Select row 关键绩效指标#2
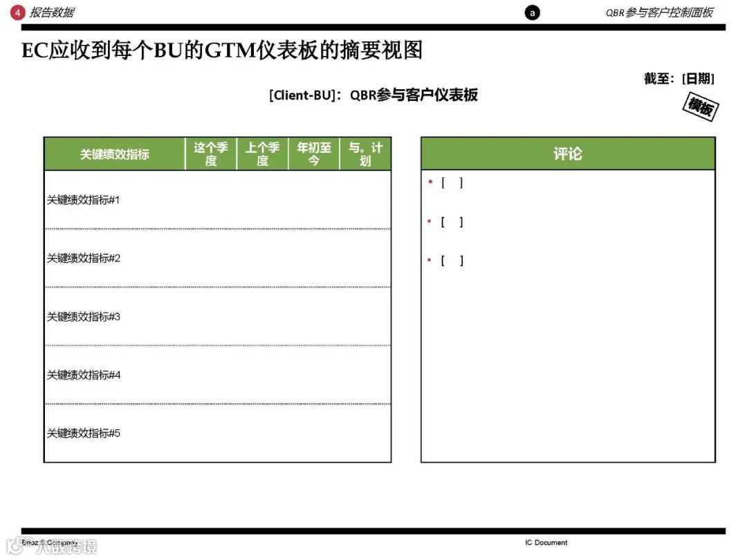Screen dimensions: 747x560 tap(218, 258)
